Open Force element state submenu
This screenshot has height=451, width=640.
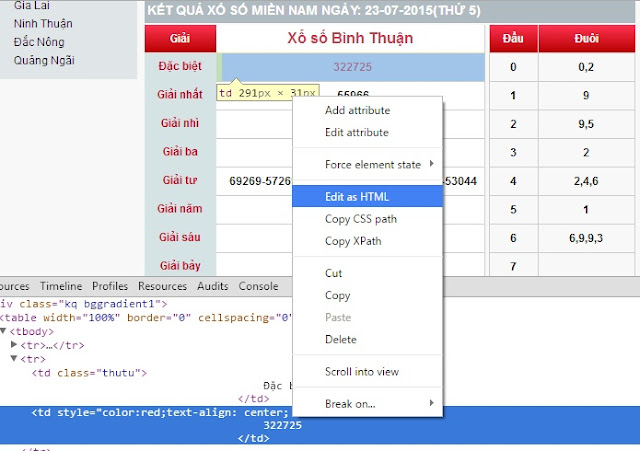click(367, 164)
